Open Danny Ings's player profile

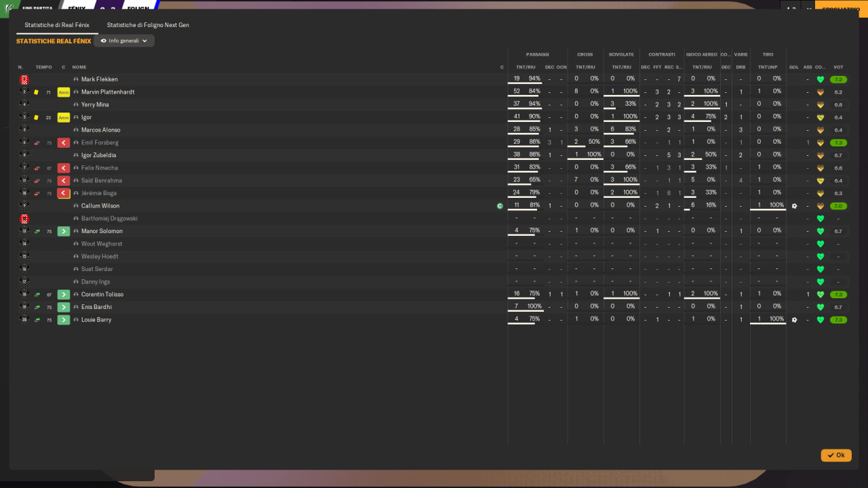[96, 282]
